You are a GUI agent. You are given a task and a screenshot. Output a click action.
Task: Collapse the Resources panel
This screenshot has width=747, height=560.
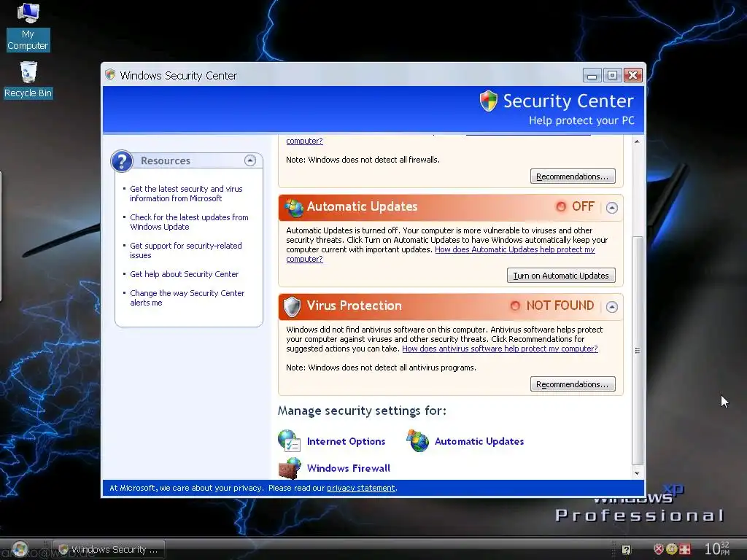coord(250,160)
